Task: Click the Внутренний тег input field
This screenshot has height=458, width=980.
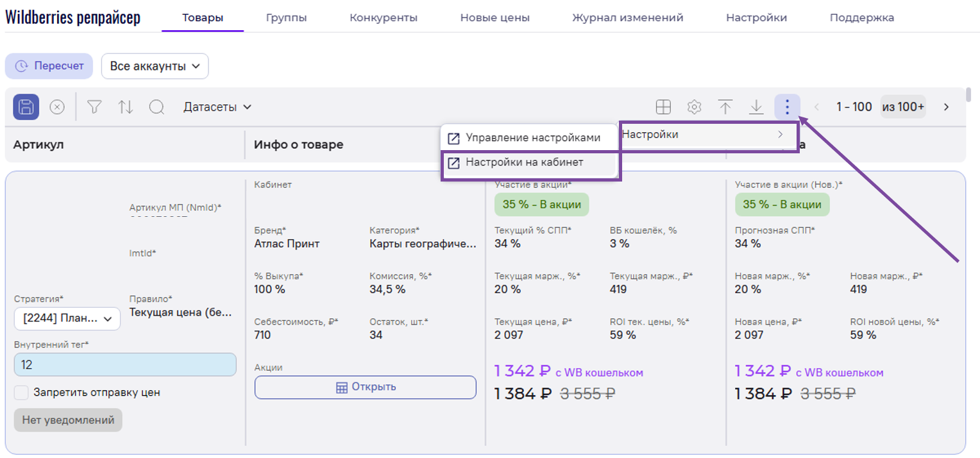Action: point(125,364)
